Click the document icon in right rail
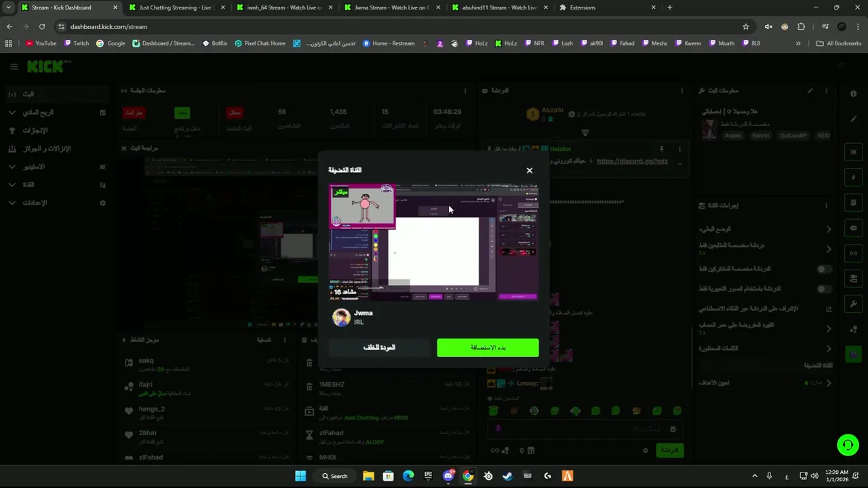Screen dimensions: 868x488 click(x=854, y=203)
